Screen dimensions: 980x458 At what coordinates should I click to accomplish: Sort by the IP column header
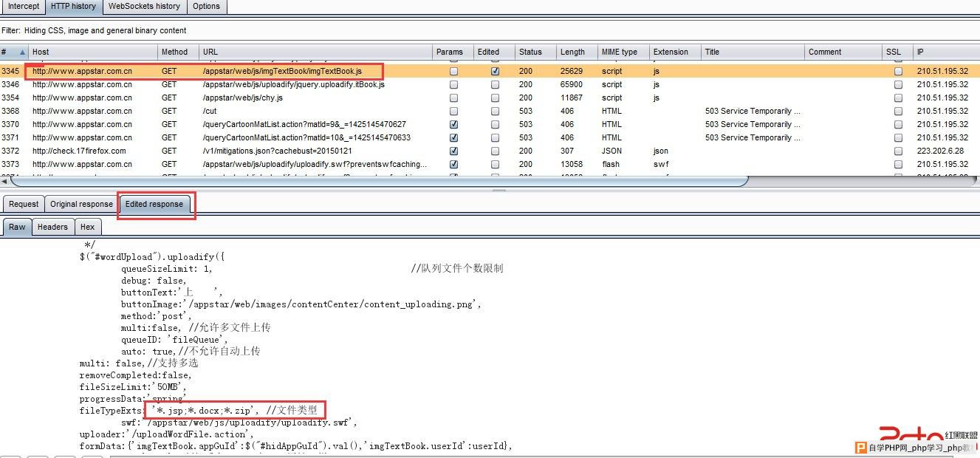pyautogui.click(x=947, y=52)
